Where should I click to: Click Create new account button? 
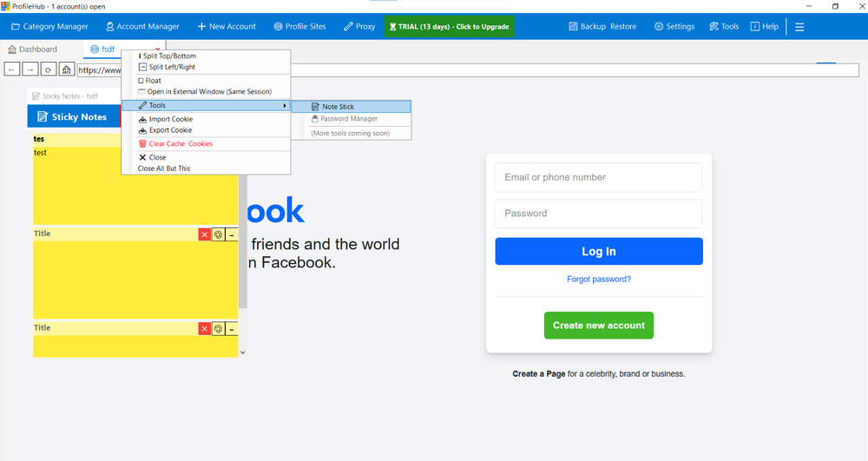(598, 326)
